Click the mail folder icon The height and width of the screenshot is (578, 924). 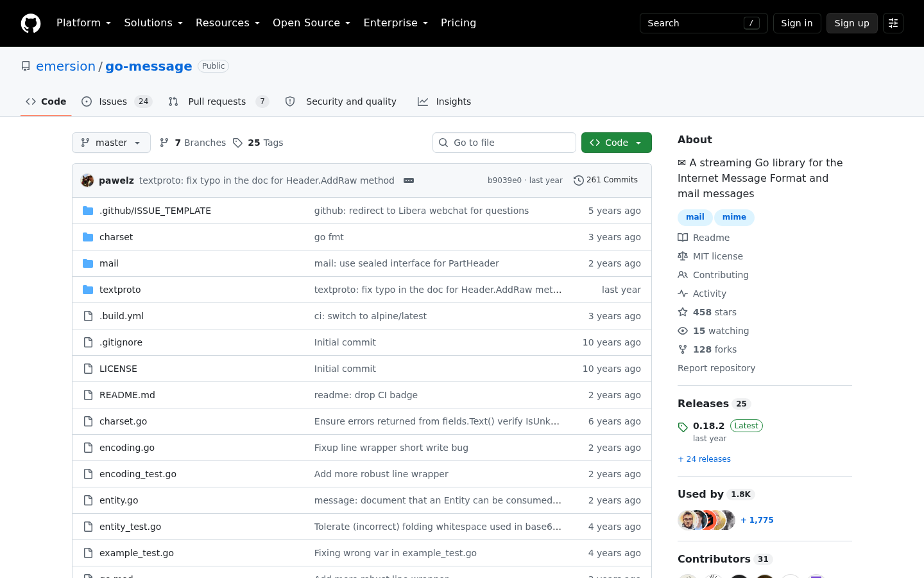click(88, 263)
